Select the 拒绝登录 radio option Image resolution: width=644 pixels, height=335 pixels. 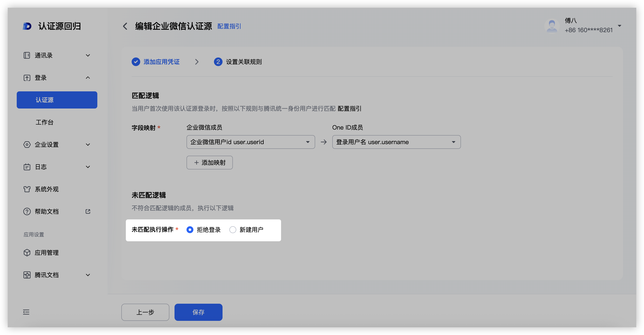pos(190,230)
